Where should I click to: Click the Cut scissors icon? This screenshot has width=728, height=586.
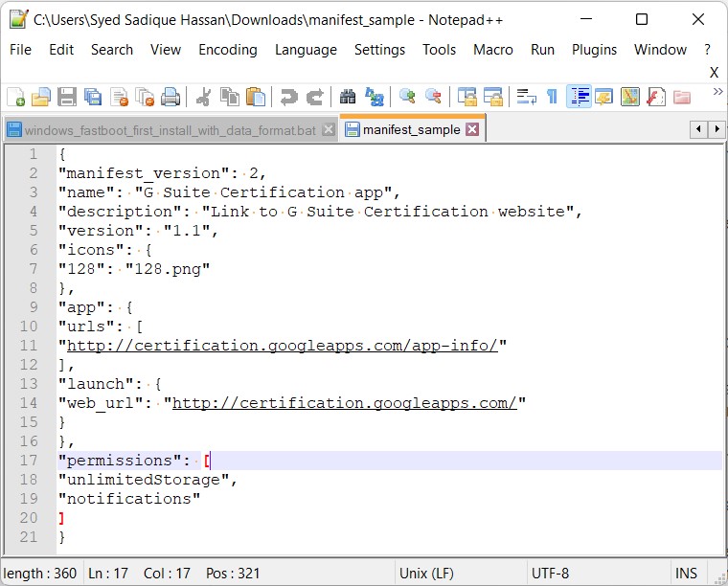[203, 97]
